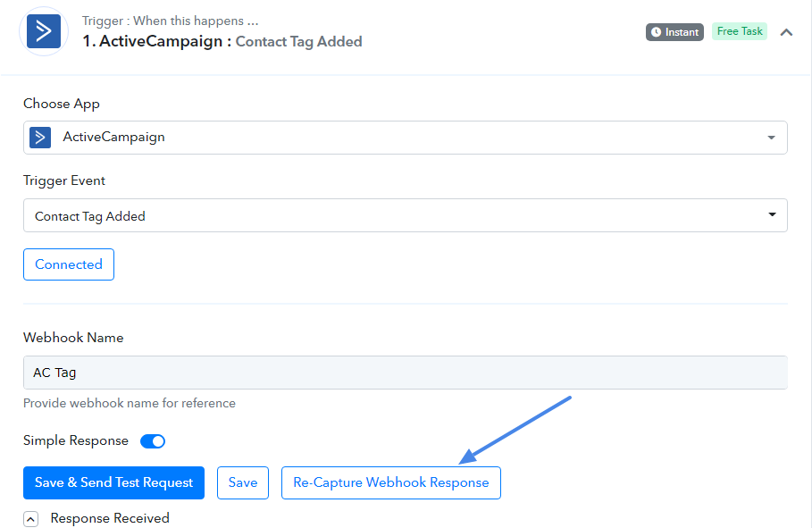Click the Connected button
812x528 pixels.
[69, 264]
